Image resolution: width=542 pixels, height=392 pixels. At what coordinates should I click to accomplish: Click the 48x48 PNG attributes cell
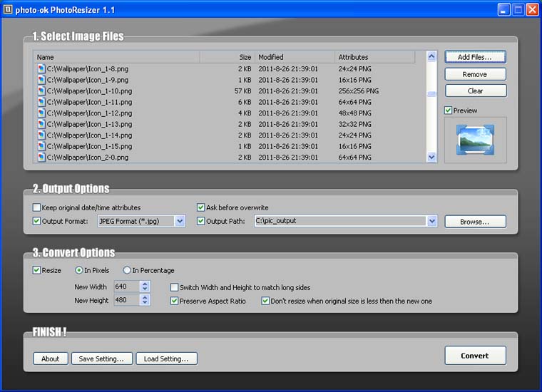[354, 113]
